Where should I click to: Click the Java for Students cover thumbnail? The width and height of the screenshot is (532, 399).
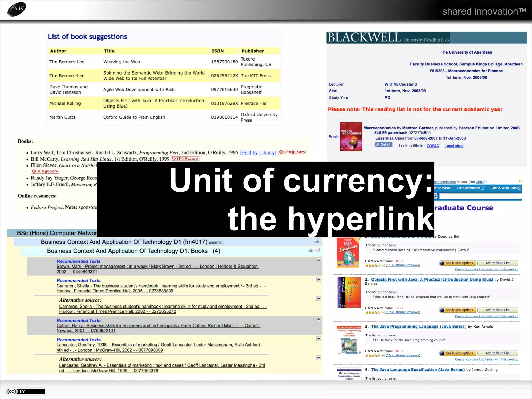[348, 253]
